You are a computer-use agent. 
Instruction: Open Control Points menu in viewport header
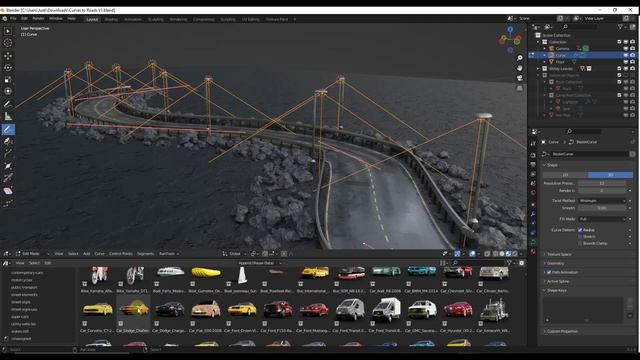[x=120, y=254]
